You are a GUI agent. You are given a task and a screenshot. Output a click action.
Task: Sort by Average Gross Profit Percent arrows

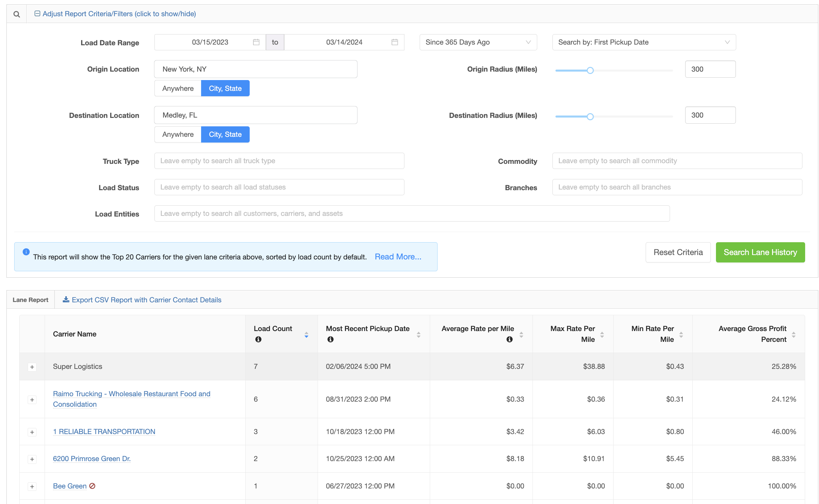pyautogui.click(x=794, y=334)
